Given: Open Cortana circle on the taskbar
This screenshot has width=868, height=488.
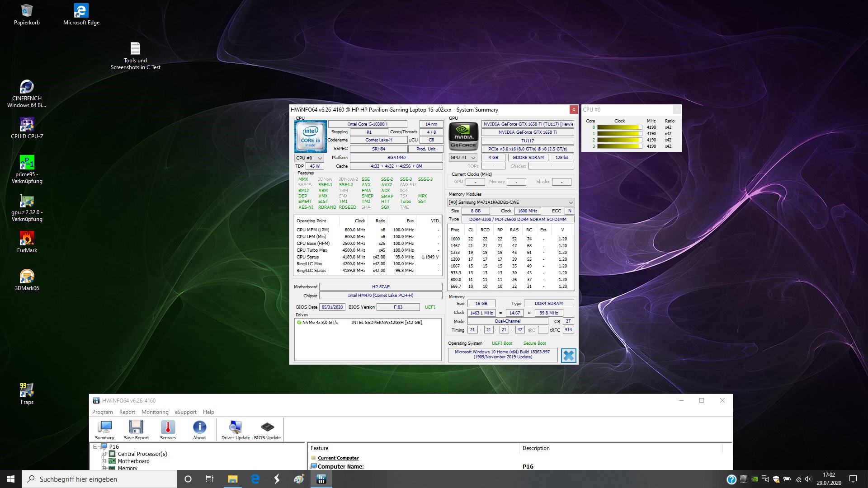Looking at the screenshot, I should (x=188, y=479).
